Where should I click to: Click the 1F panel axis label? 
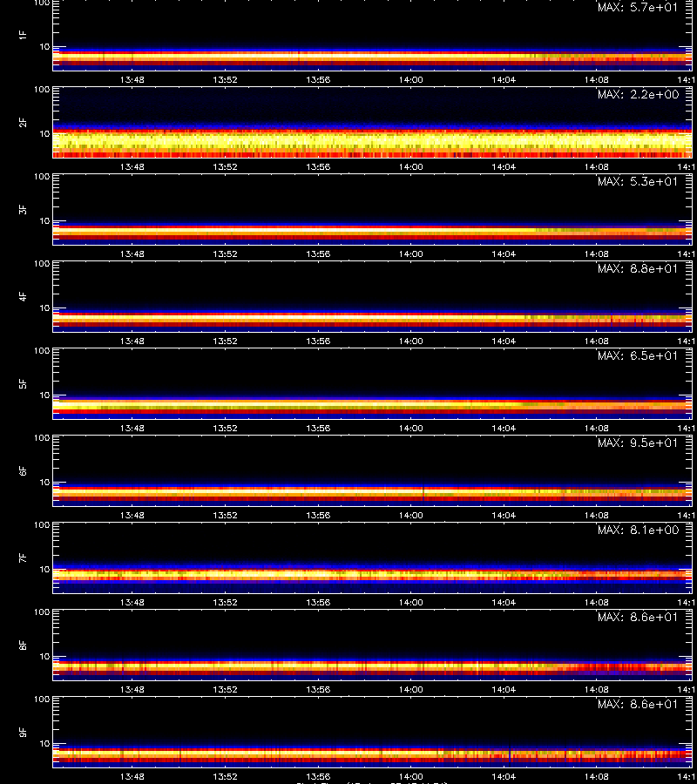click(x=23, y=36)
